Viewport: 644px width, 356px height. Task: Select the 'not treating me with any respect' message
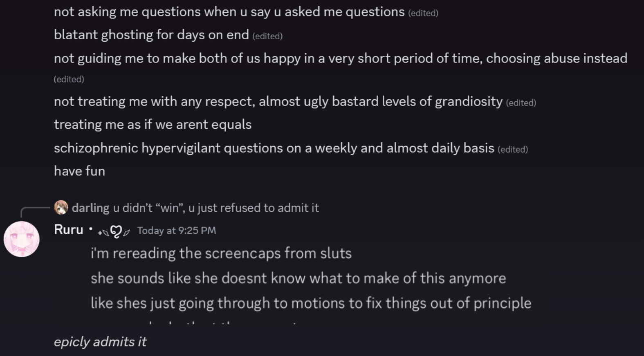click(x=278, y=101)
